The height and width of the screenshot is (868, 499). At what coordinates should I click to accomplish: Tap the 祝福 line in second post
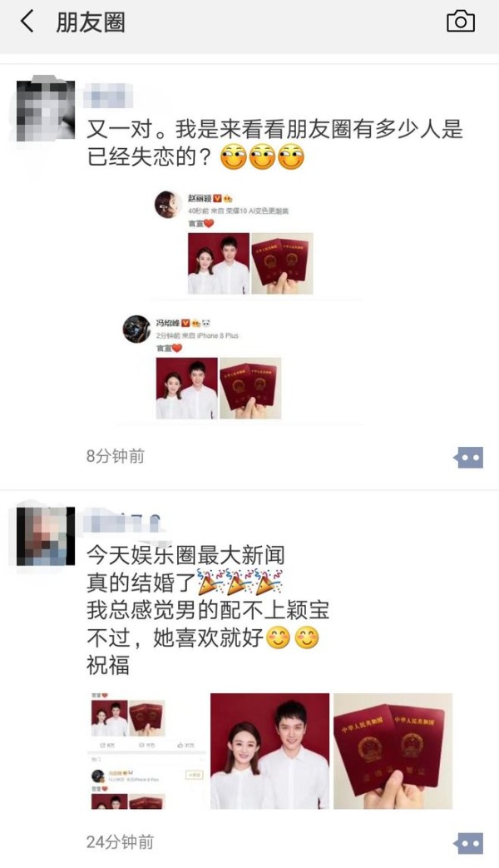pyautogui.click(x=108, y=665)
